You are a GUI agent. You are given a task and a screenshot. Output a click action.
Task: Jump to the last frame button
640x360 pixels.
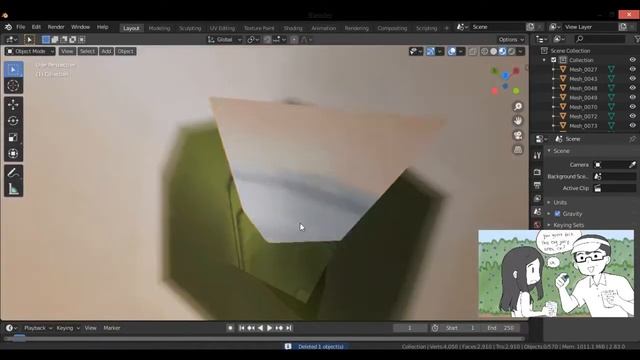coord(289,328)
